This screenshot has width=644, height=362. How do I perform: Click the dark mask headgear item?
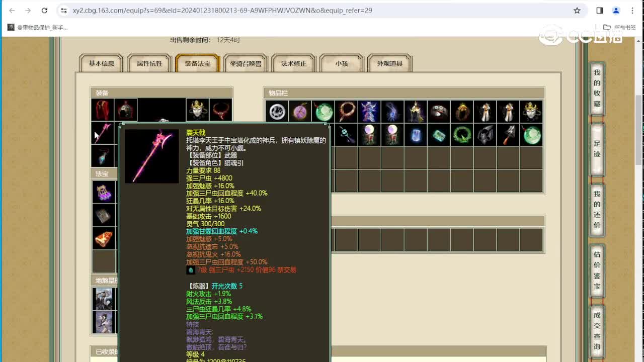pyautogui.click(x=439, y=112)
